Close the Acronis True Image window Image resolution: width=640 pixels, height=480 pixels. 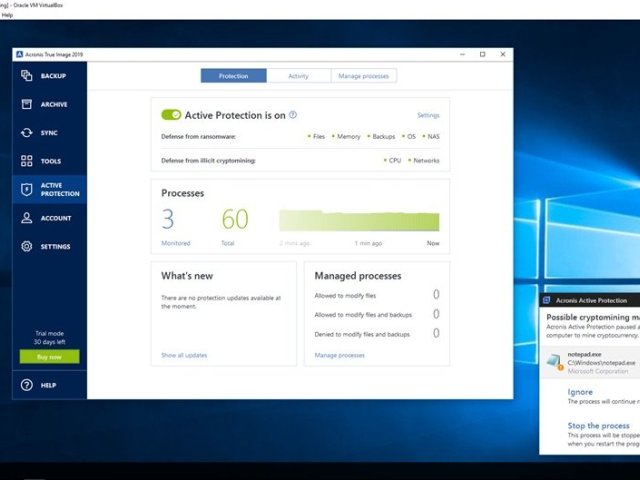pos(503,54)
